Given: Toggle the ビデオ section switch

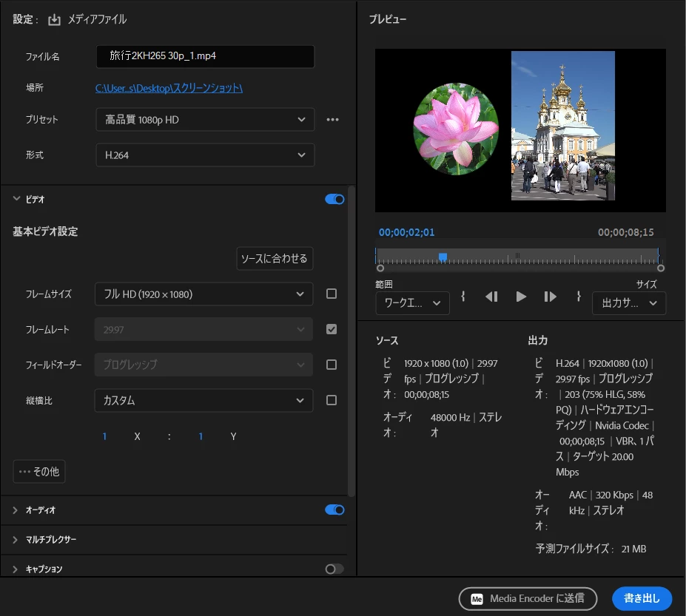Looking at the screenshot, I should click(334, 200).
